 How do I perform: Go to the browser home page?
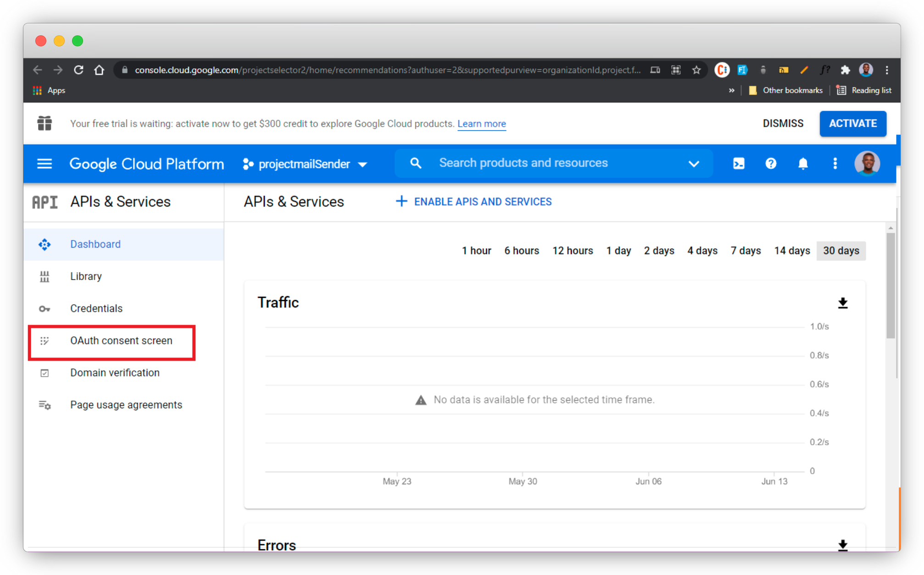pos(99,70)
